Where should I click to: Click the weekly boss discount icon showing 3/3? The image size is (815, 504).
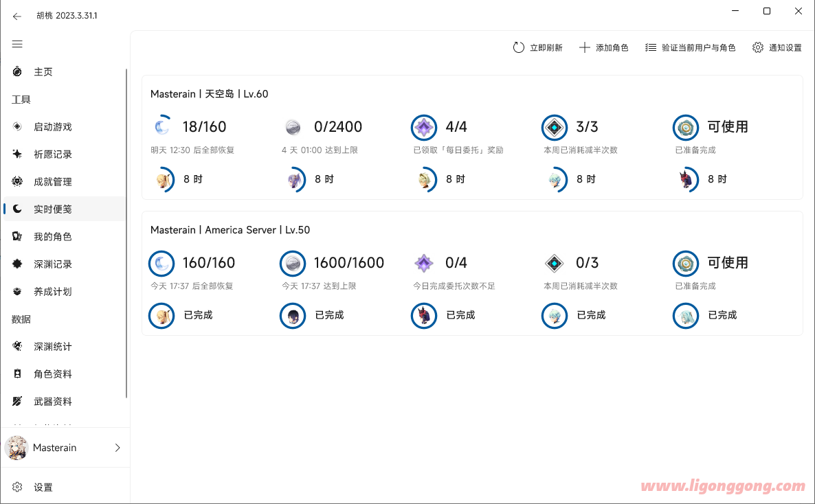click(555, 127)
